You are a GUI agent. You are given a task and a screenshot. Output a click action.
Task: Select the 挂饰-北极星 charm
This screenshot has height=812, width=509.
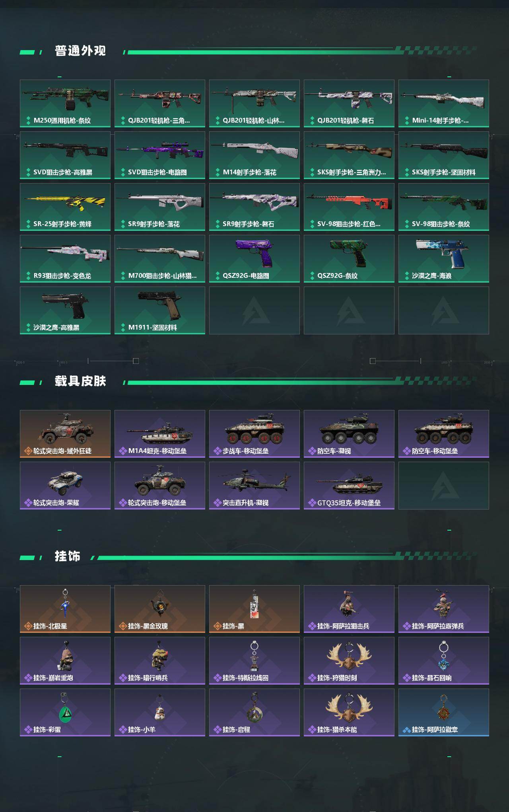point(65,609)
